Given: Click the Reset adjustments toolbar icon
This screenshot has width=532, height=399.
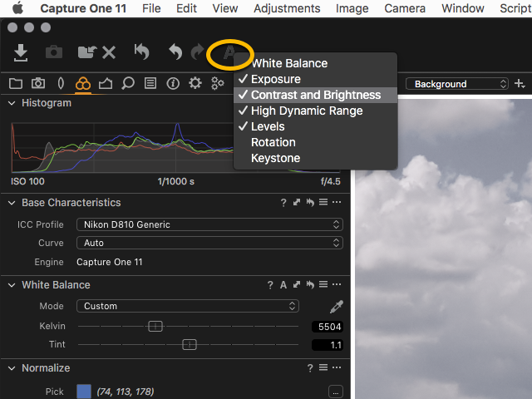Looking at the screenshot, I should pyautogui.click(x=142, y=52).
